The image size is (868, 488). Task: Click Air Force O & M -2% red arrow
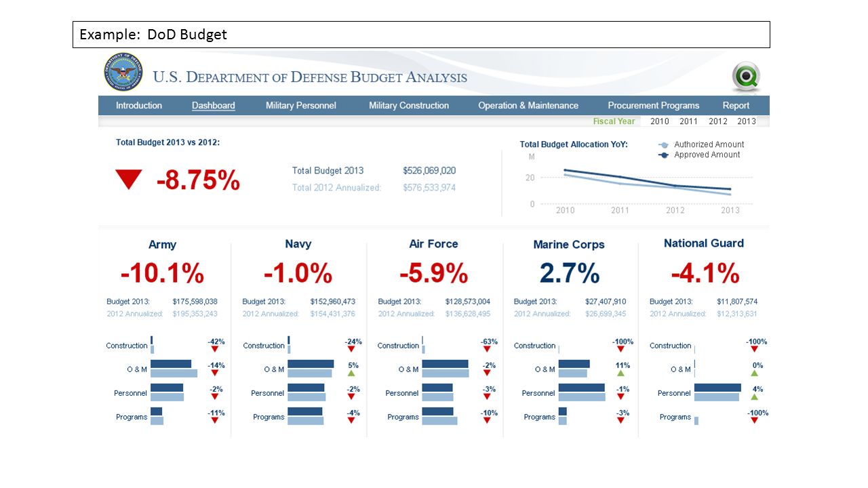[x=487, y=373]
